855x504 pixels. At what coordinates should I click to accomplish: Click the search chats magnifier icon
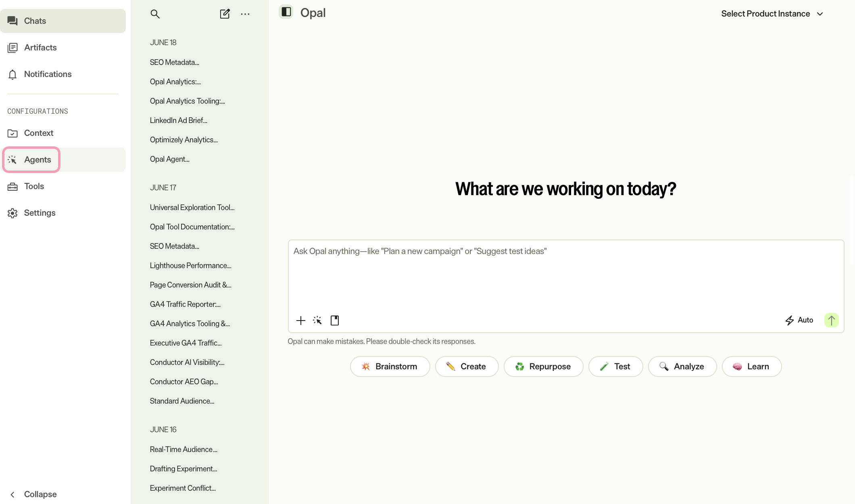[x=155, y=14]
